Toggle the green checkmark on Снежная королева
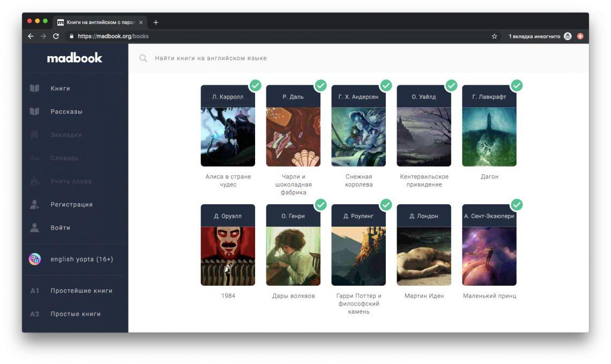This screenshot has height=364, width=611. click(x=386, y=85)
